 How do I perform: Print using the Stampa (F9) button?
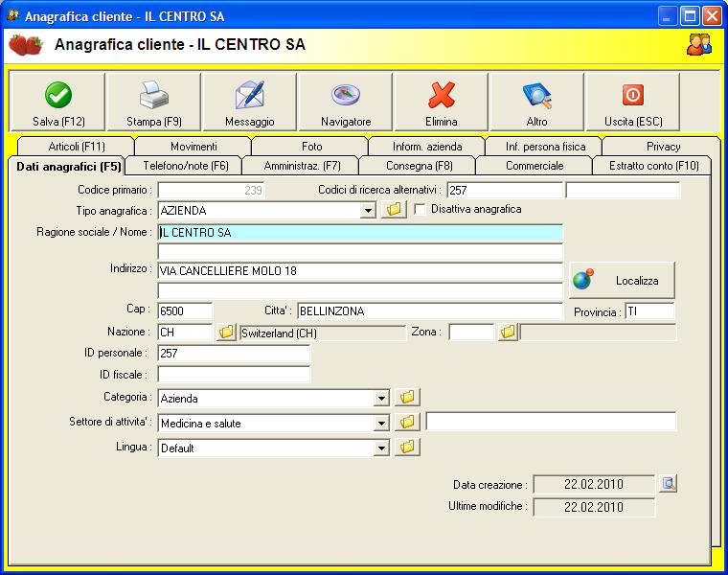coord(153,103)
